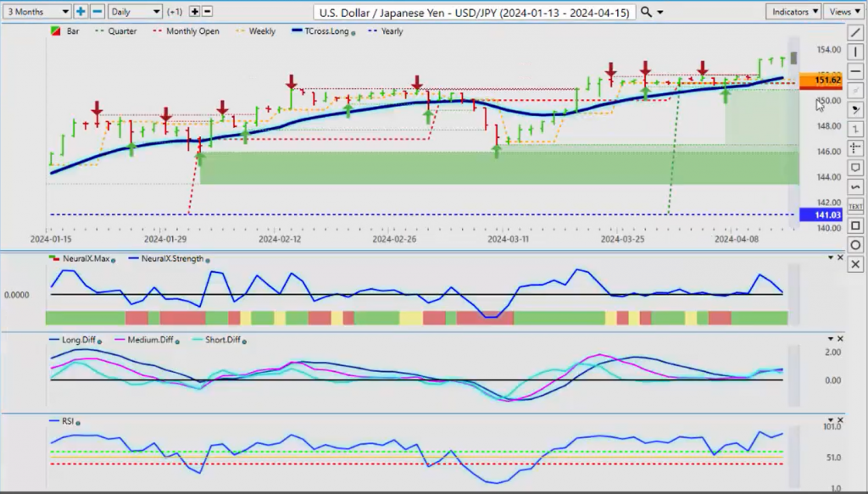Click the magnifier symbol search icon
Viewport: 868px width, 494px height.
pos(646,12)
